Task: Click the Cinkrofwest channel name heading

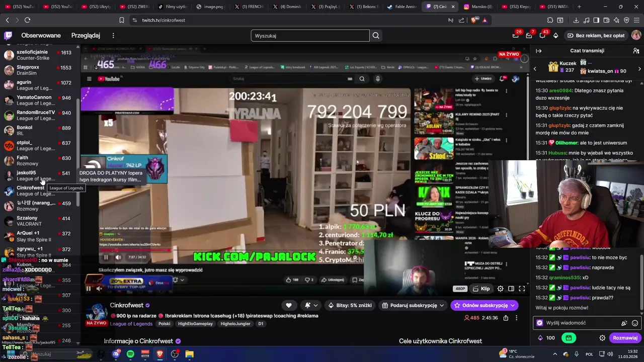Action: [127, 305]
